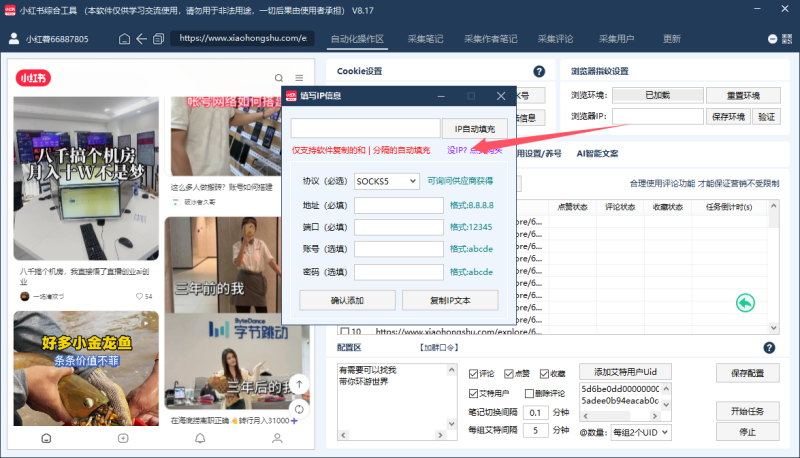Viewport: 800px width, 458px height.
Task: Close the 填写IP信息 dialog
Action: point(501,96)
